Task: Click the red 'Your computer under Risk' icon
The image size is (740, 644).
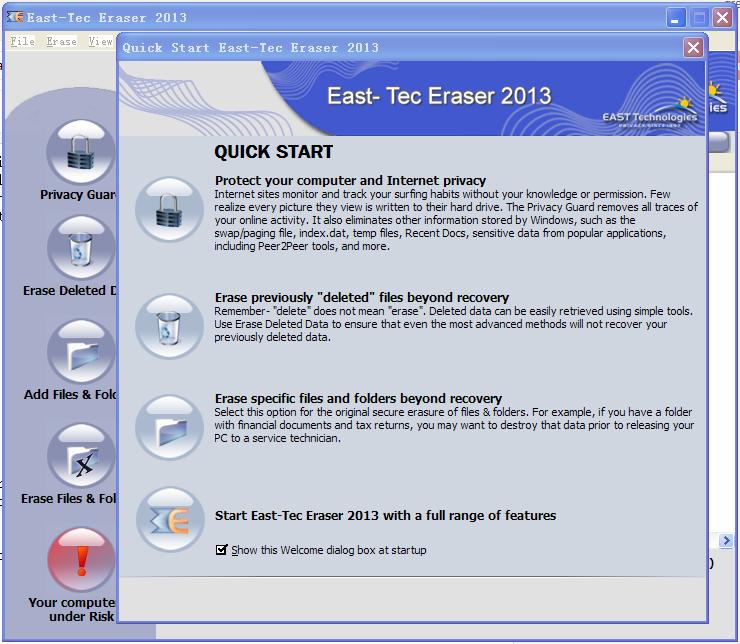Action: click(81, 560)
